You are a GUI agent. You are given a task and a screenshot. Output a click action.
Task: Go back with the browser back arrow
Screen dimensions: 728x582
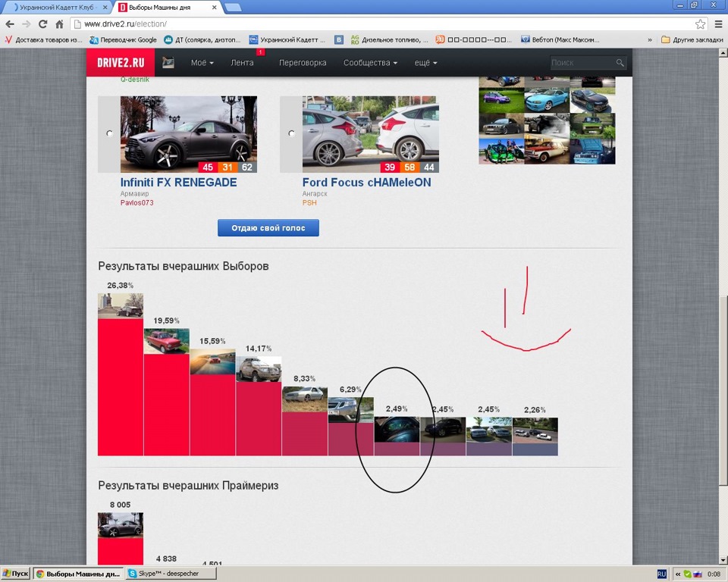(10, 24)
